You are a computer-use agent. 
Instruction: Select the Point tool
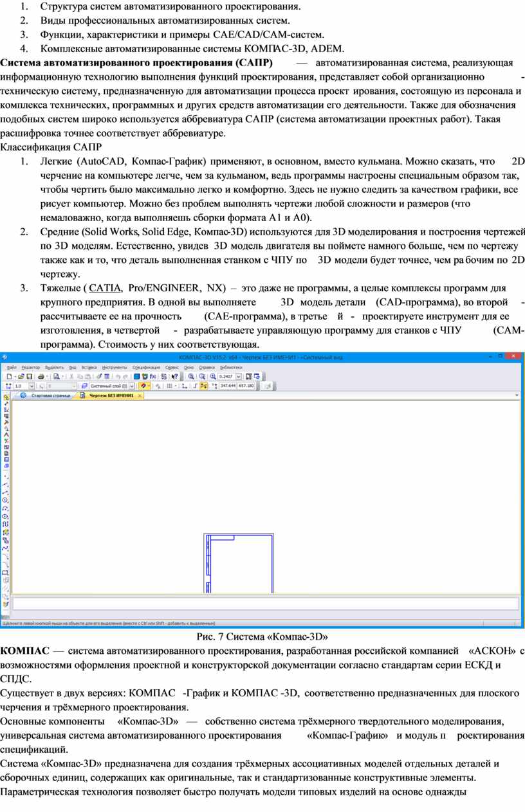(x=6, y=476)
